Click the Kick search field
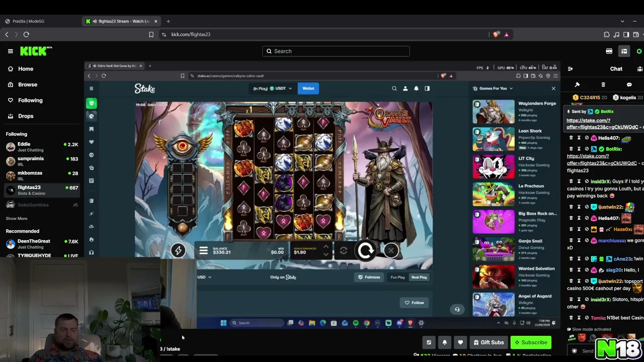This screenshot has width=644, height=362. click(336, 51)
